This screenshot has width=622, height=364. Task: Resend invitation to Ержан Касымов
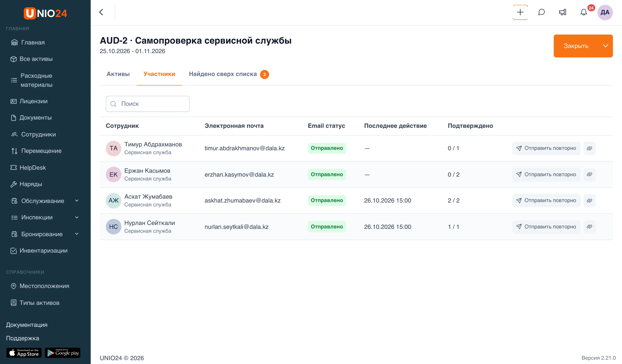[546, 174]
